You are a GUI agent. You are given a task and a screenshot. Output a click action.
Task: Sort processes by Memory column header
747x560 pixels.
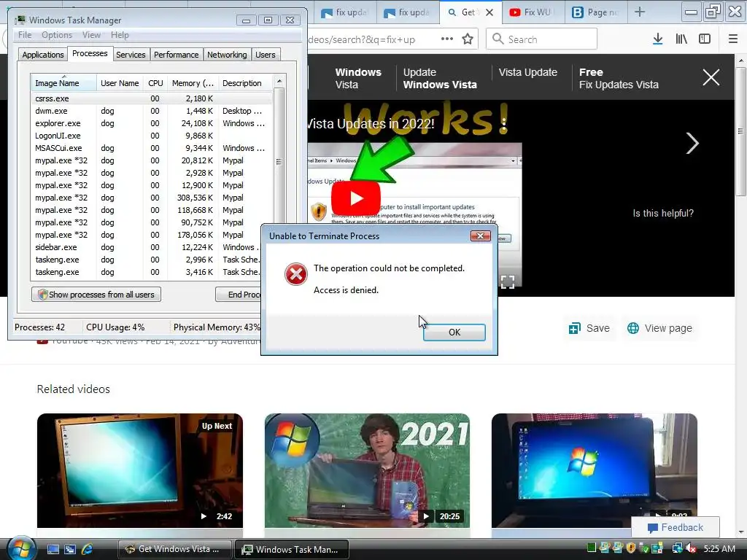click(193, 83)
